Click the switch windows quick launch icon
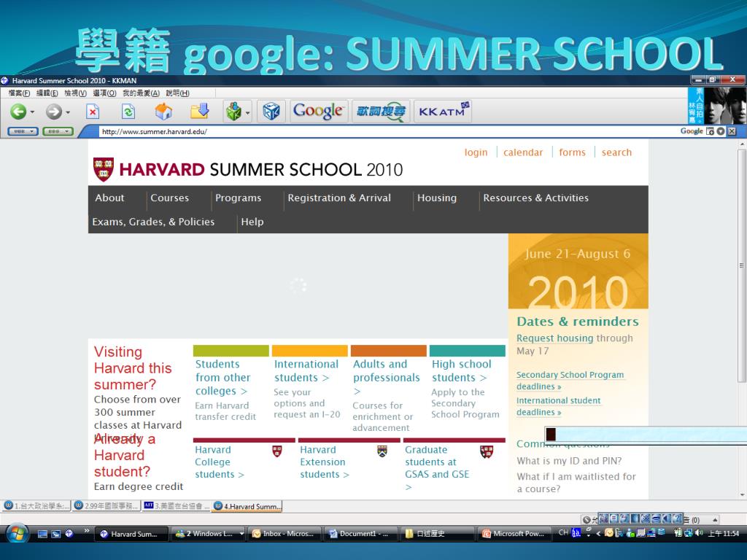This screenshot has height=560, width=747. point(55,534)
